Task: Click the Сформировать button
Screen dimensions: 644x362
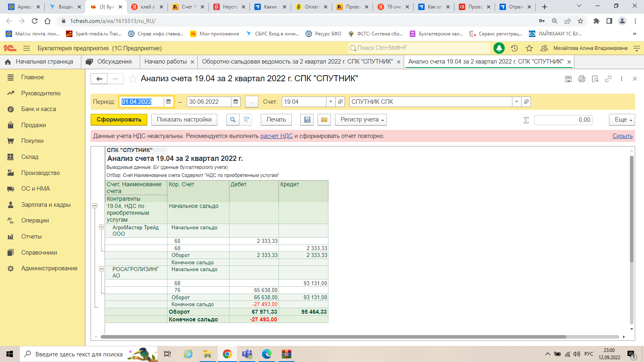Action: (x=119, y=119)
